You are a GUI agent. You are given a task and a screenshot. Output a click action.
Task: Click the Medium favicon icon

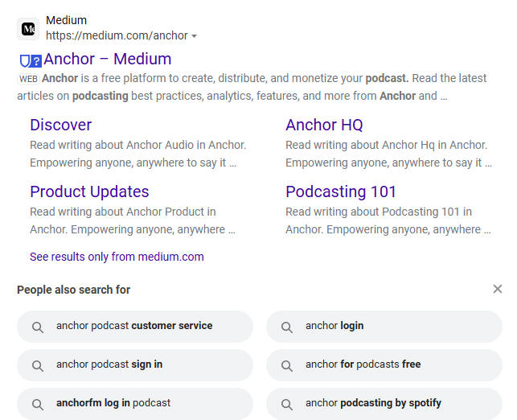(x=28, y=29)
